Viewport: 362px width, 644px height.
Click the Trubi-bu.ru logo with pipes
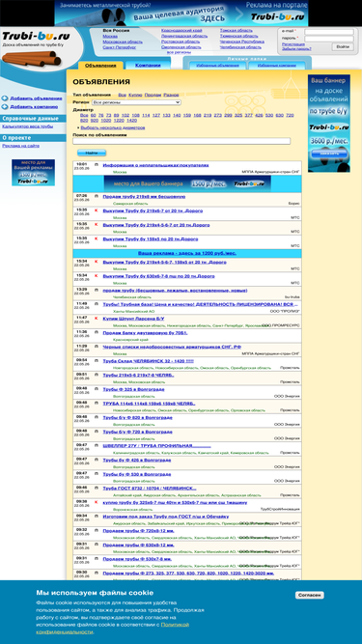(x=35, y=48)
